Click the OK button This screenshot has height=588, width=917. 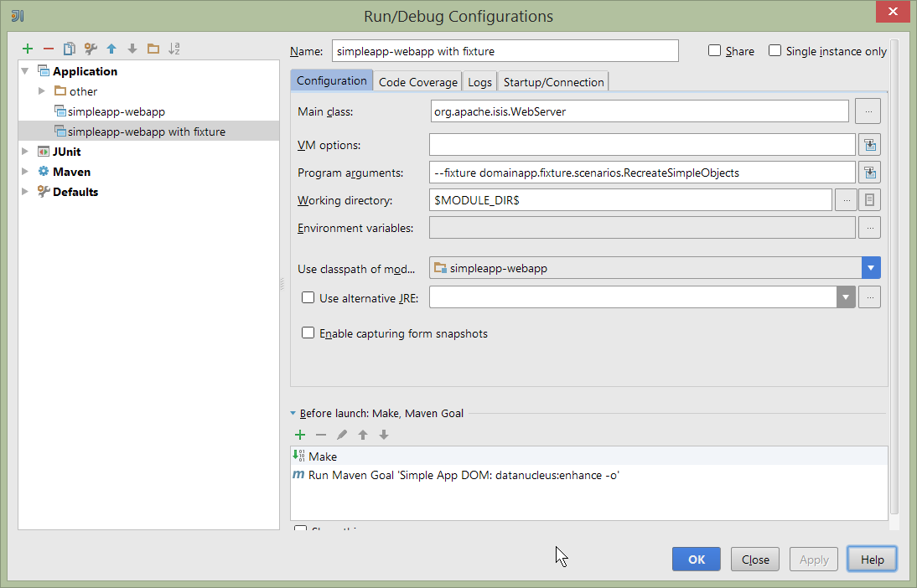tap(696, 560)
